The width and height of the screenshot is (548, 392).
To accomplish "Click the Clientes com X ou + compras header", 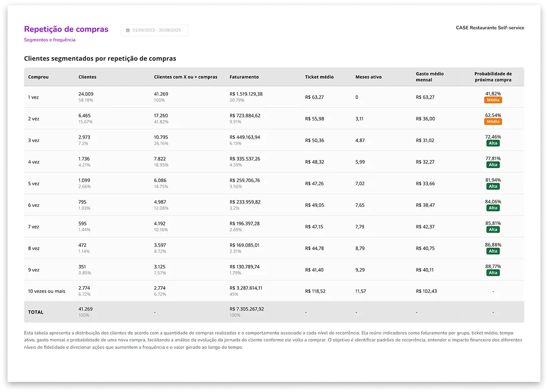I will tap(186, 77).
